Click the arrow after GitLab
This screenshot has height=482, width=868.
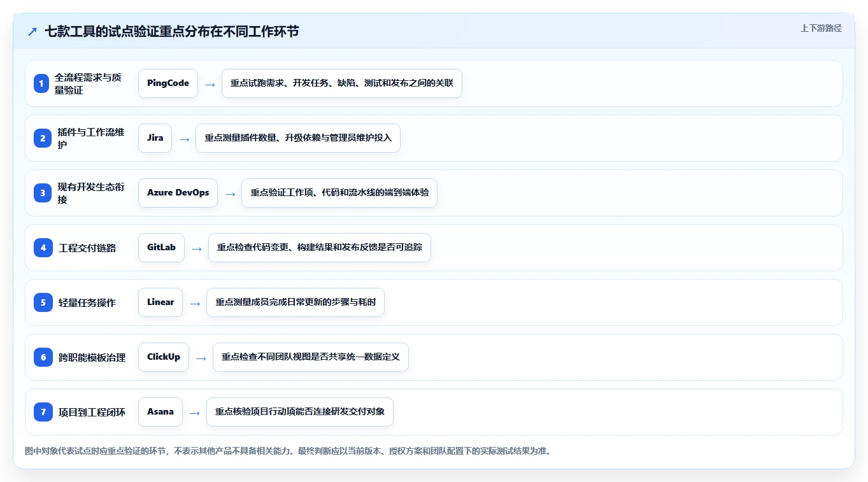pyautogui.click(x=197, y=248)
